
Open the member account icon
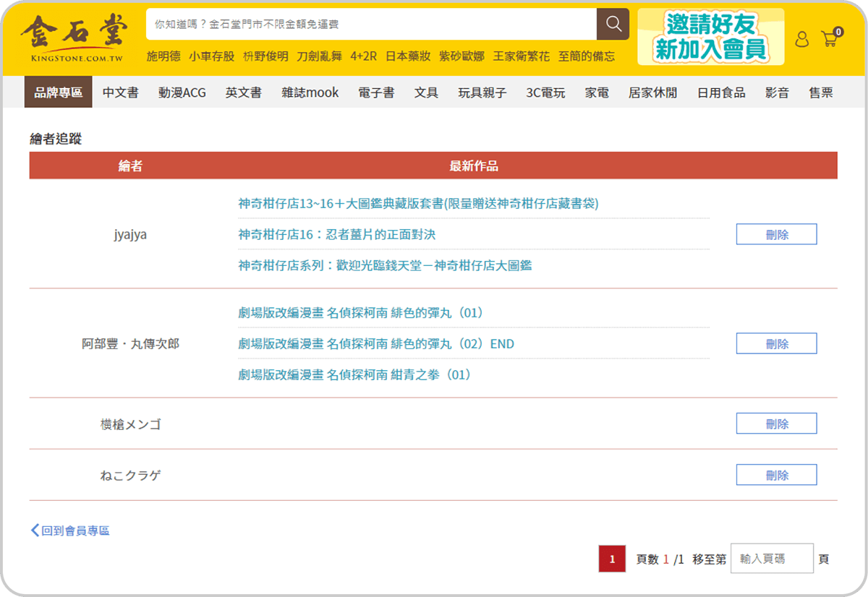coord(801,39)
